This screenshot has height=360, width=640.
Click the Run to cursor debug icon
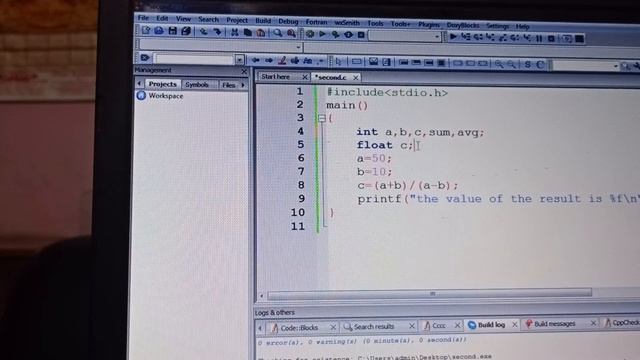466,37
